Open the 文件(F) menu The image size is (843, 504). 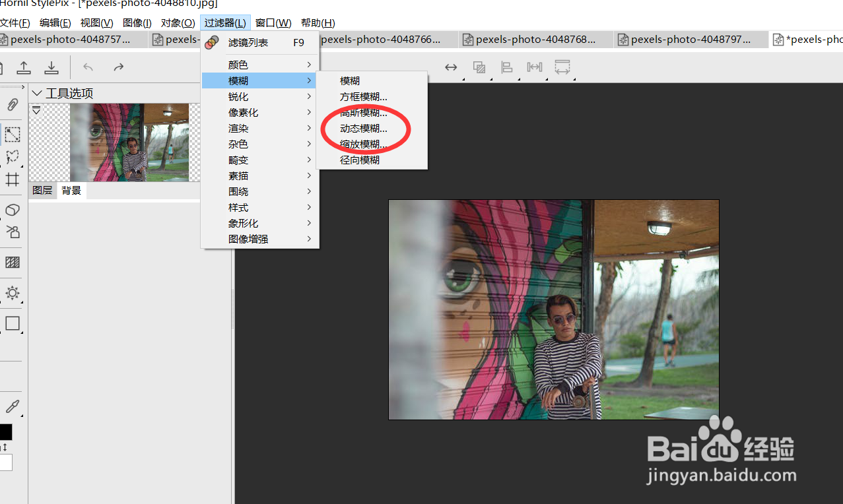(15, 22)
